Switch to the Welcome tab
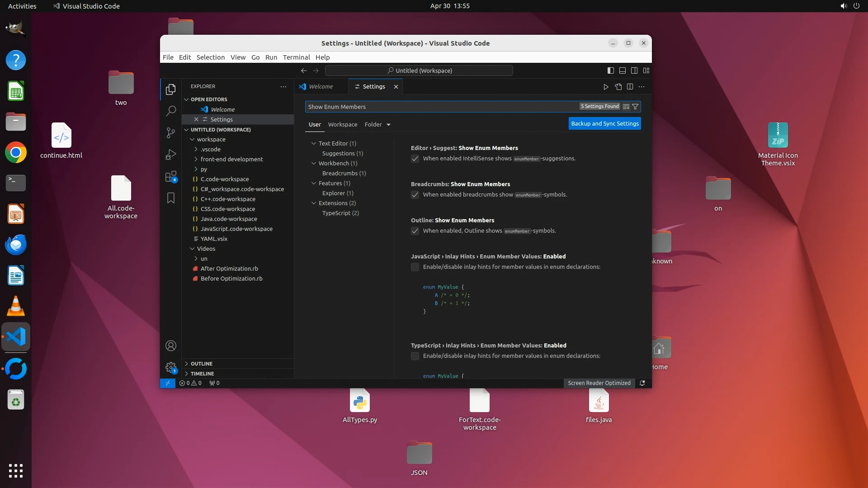 321,86
